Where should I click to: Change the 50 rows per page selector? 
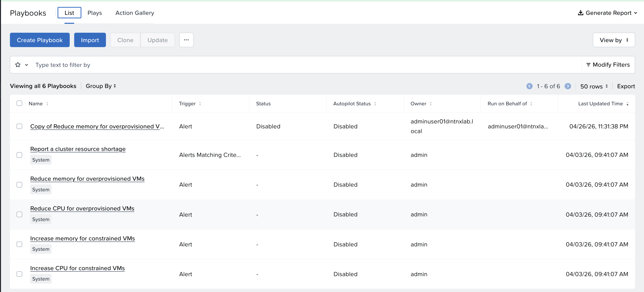pos(594,87)
